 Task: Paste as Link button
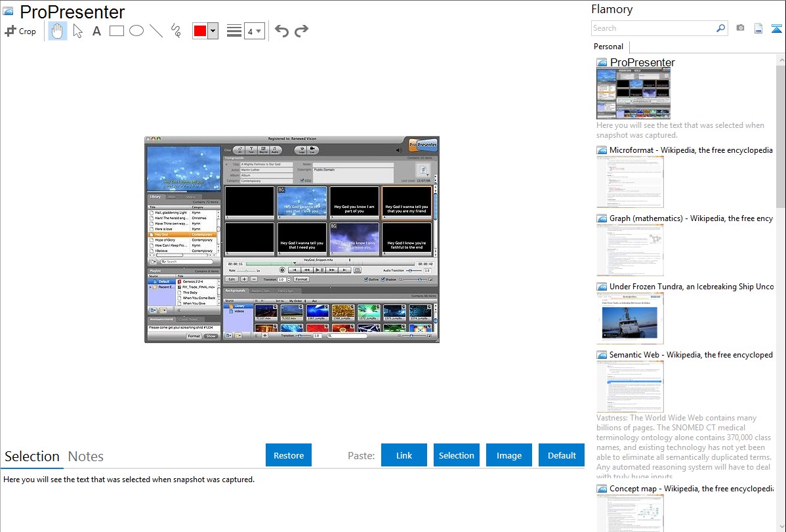(x=404, y=455)
